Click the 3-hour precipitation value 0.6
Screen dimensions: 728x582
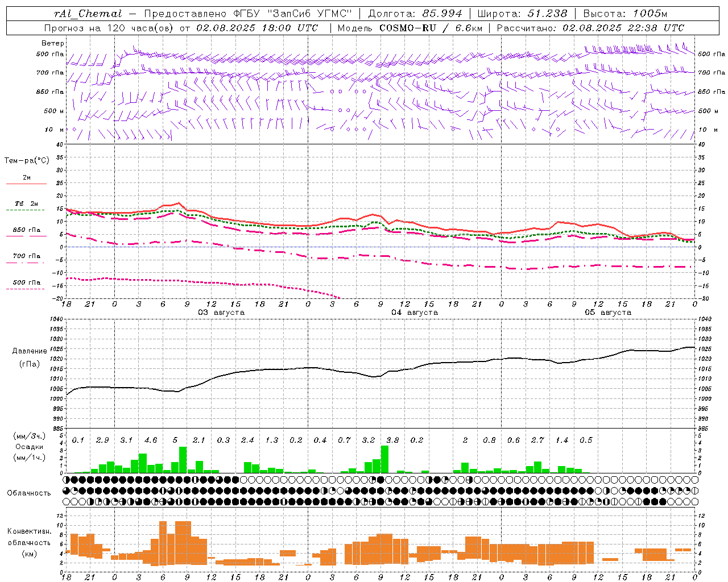pos(514,440)
